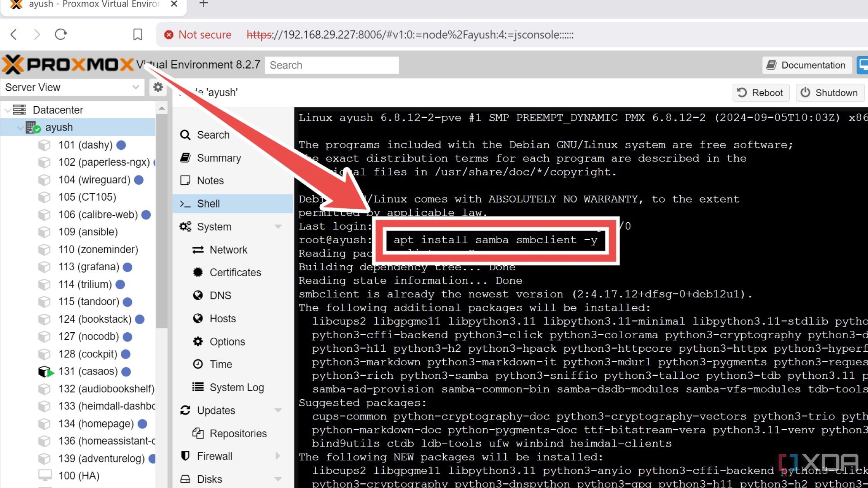Click the Proxmox logo icon
This screenshot has width=868, height=488.
pyautogui.click(x=12, y=64)
